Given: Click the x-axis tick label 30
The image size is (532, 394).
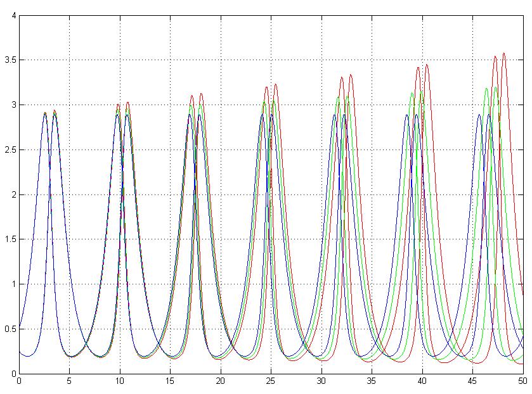Looking at the screenshot, I should tap(321, 382).
